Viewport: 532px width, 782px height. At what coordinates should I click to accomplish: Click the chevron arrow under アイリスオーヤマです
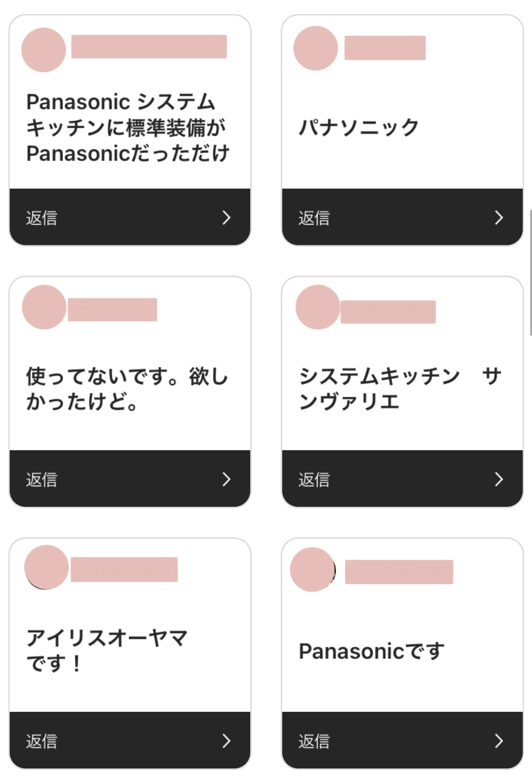coord(226,741)
